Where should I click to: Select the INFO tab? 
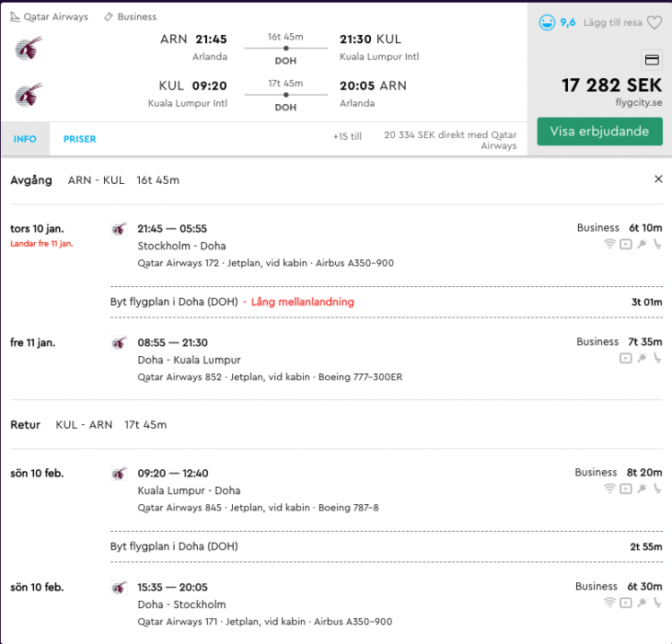click(x=25, y=140)
